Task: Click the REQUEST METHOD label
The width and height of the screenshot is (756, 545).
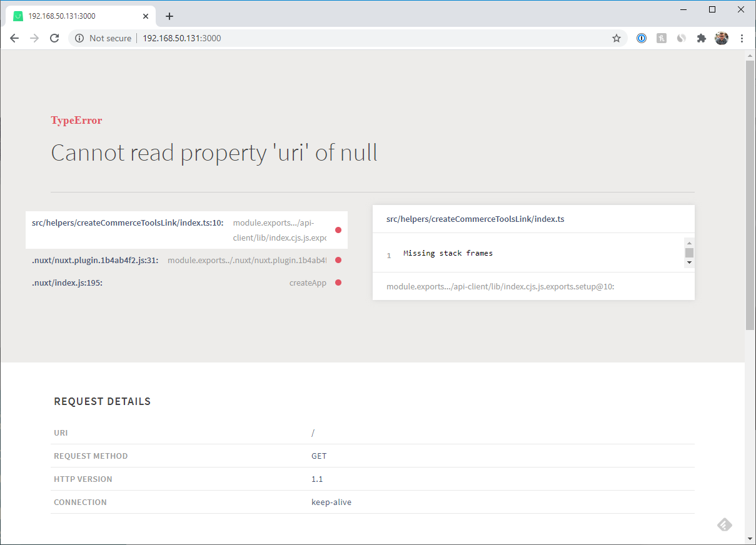Action: click(x=91, y=456)
